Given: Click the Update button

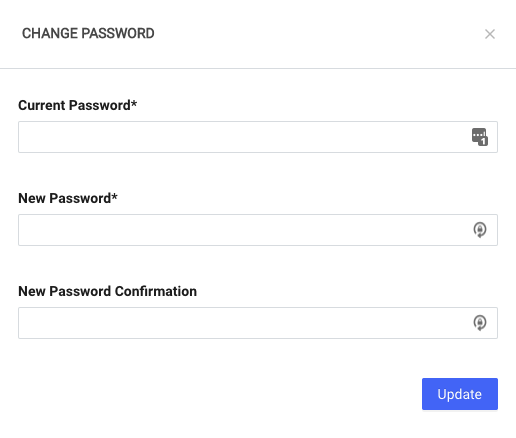Looking at the screenshot, I should [x=460, y=394].
